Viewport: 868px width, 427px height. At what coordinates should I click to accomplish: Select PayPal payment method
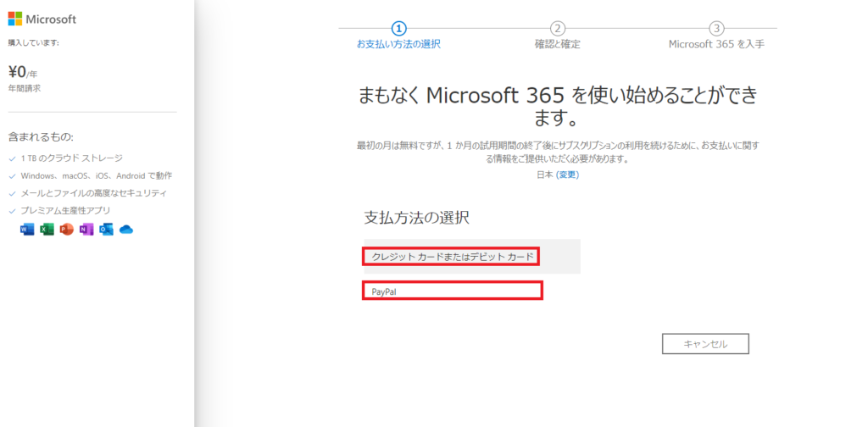453,291
